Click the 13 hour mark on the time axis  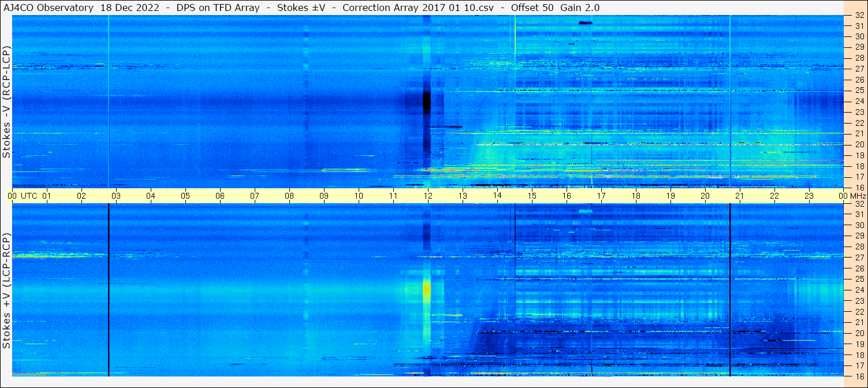click(463, 196)
